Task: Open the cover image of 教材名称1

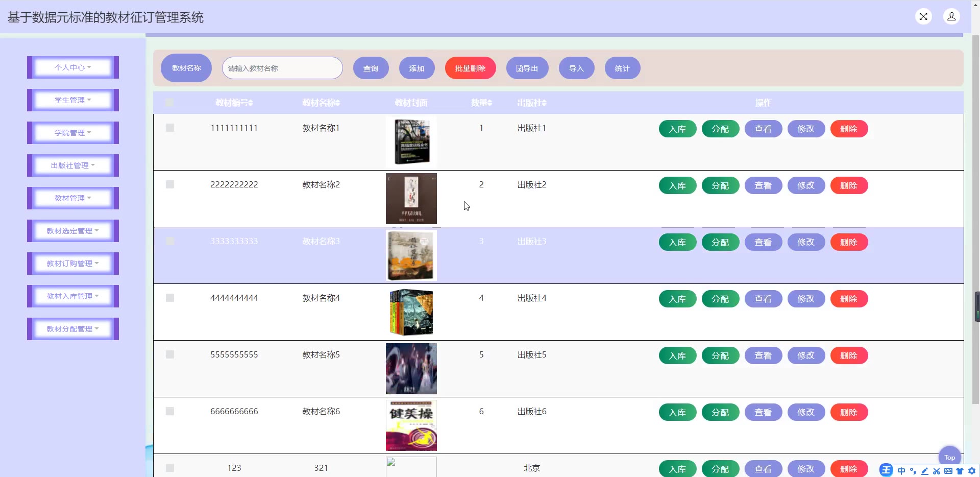Action: point(411,142)
